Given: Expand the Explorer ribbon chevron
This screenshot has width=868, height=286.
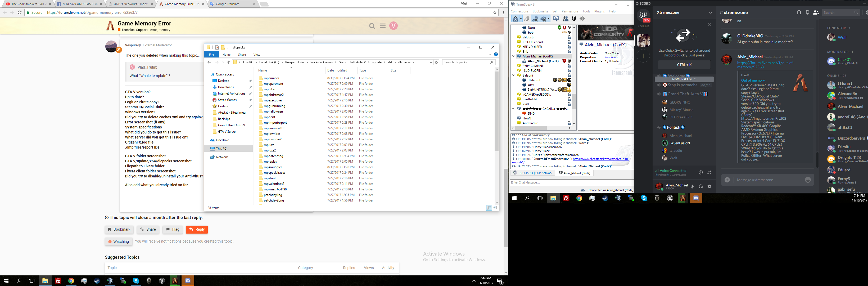Looking at the screenshot, I should tap(490, 54).
